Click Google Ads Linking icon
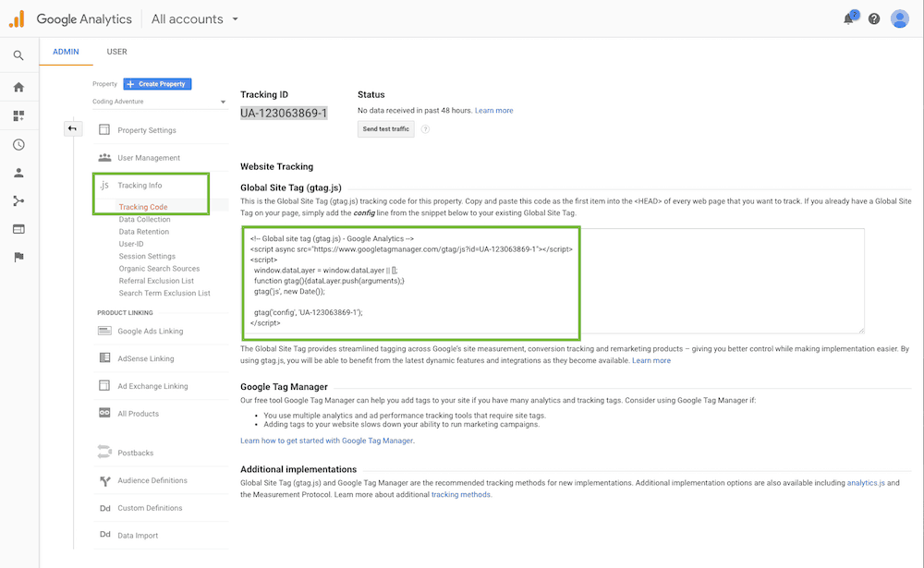Screen dimensions: 924x568 pos(104,331)
